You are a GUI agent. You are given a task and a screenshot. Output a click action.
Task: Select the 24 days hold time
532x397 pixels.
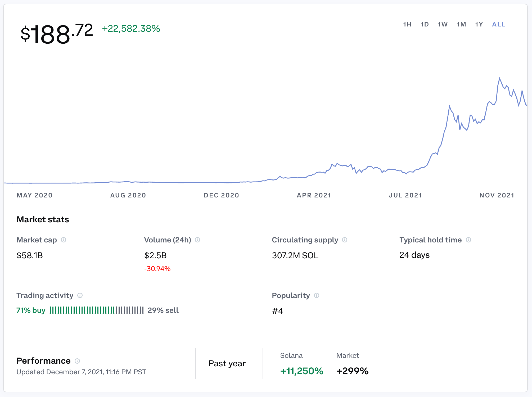pyautogui.click(x=414, y=255)
